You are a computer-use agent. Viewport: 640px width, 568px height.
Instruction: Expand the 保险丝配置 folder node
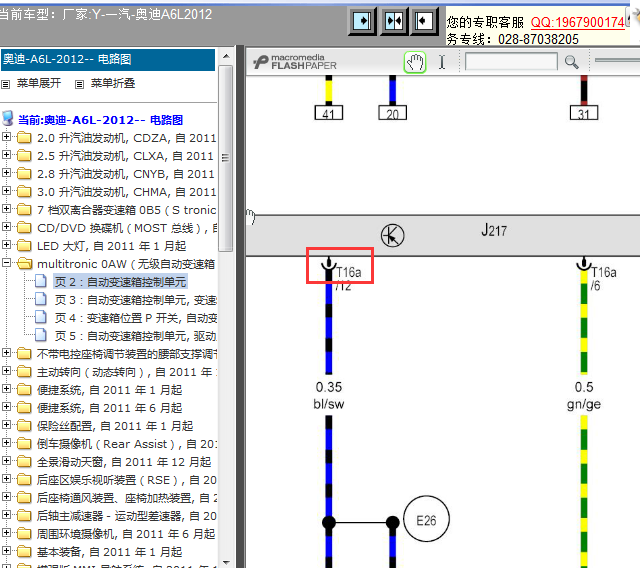(6, 424)
